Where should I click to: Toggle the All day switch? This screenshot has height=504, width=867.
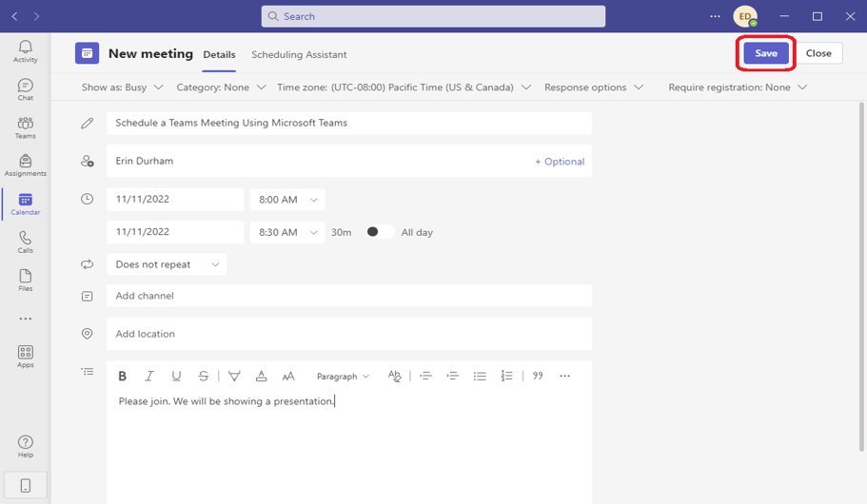pos(381,232)
